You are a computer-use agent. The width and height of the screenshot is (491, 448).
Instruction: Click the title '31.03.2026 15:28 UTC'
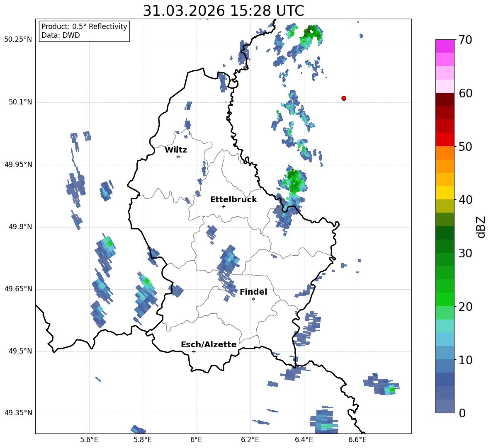tap(223, 11)
